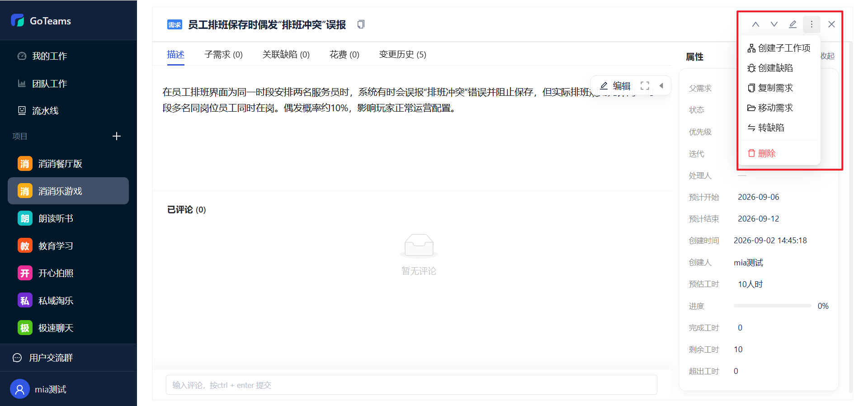Switch to the 关联缺陷 (0) tab
The image size is (868, 406).
click(286, 55)
